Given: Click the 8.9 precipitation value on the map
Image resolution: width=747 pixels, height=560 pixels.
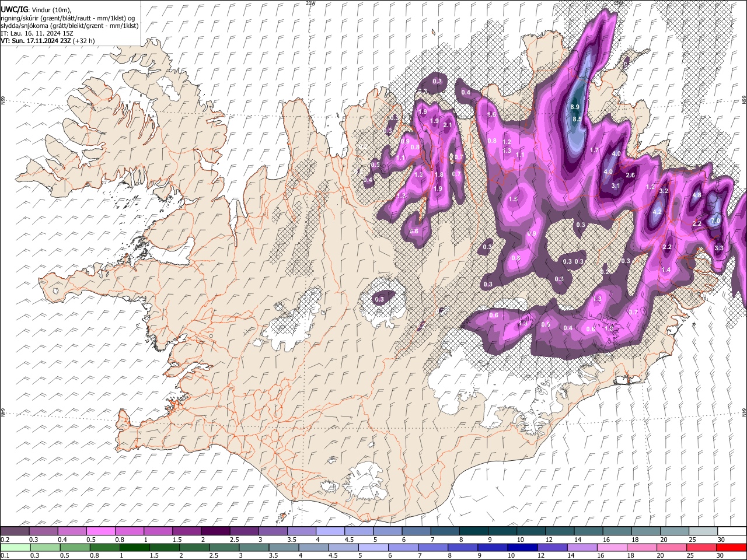Looking at the screenshot, I should (x=575, y=107).
